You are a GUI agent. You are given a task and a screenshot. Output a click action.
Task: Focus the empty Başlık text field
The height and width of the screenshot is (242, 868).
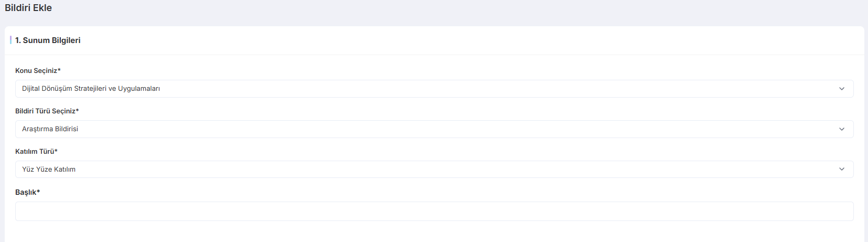pyautogui.click(x=434, y=211)
